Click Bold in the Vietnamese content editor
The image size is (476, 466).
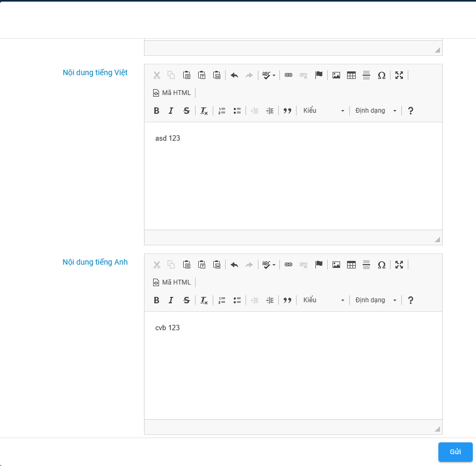pyautogui.click(x=156, y=111)
